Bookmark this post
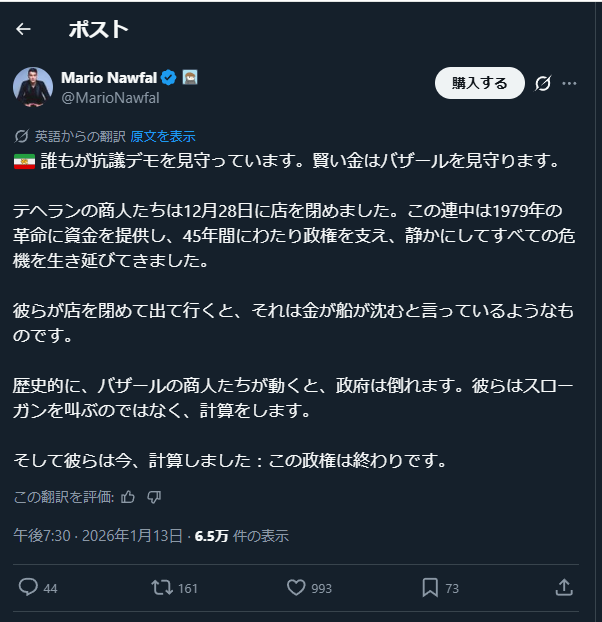This screenshot has height=622, width=602. (429, 588)
